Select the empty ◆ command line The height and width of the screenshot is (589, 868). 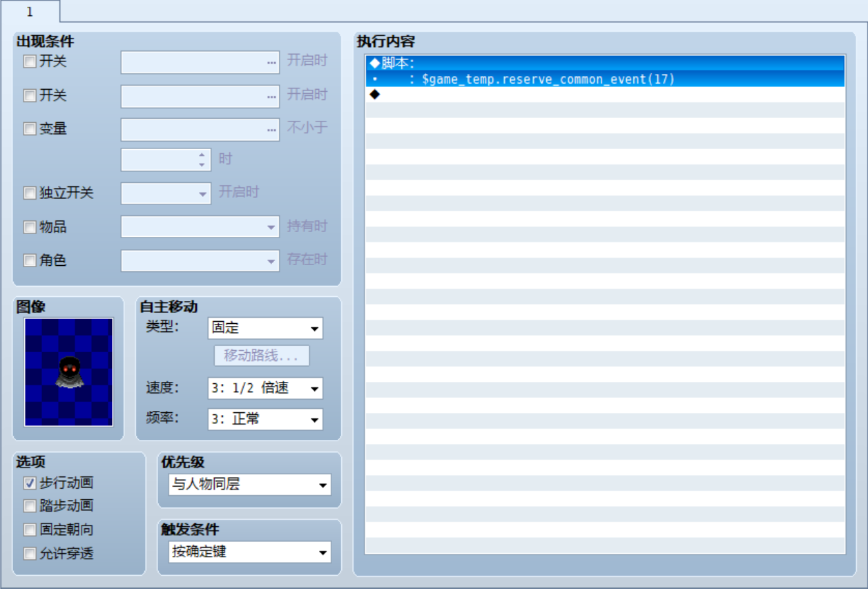point(605,95)
